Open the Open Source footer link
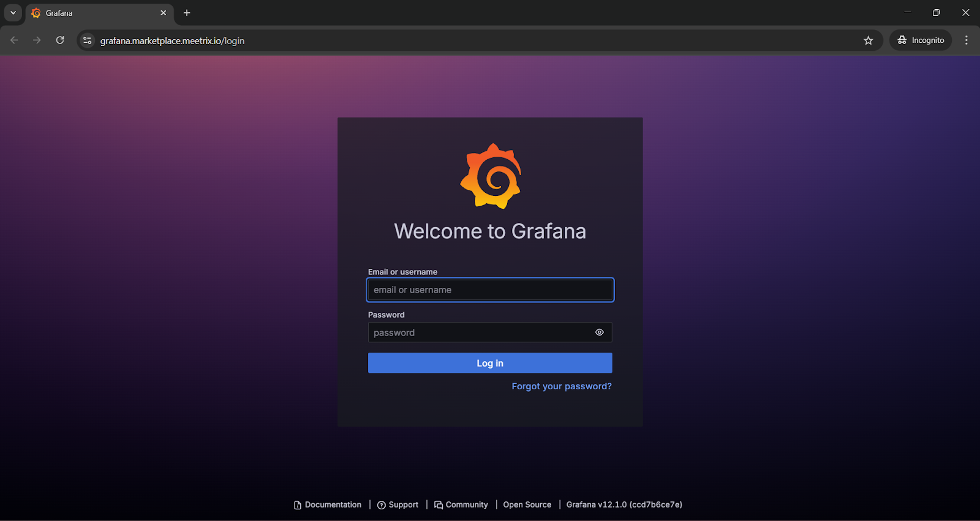The image size is (980, 521). 527,504
